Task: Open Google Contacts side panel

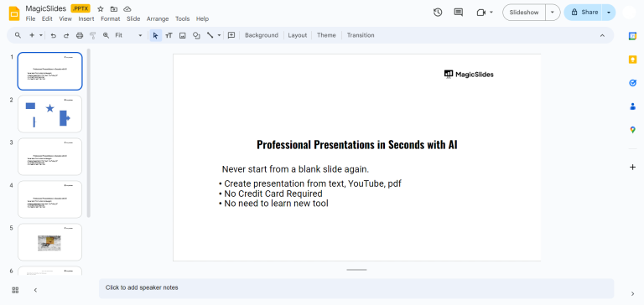Action: [x=632, y=106]
